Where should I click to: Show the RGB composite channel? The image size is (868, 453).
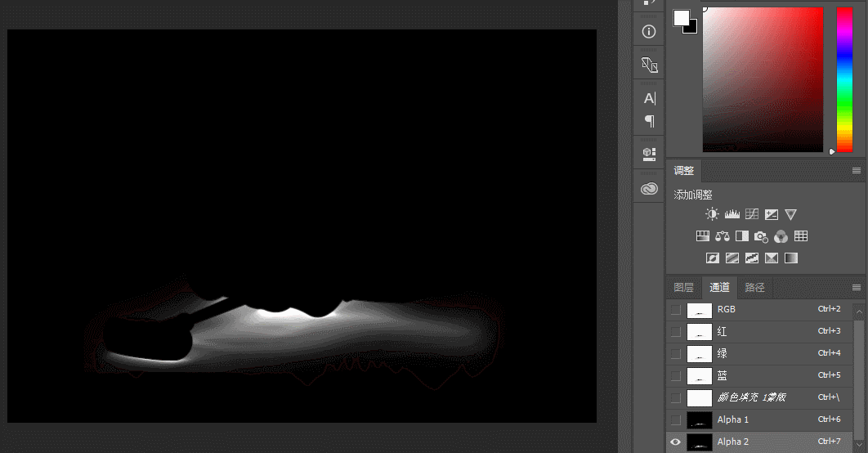[x=676, y=310]
